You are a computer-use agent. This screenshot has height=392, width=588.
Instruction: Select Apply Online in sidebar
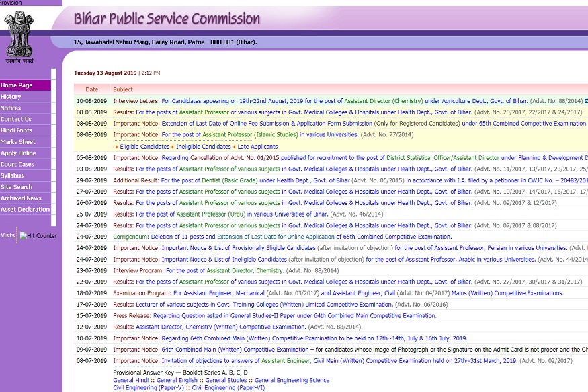pos(18,153)
